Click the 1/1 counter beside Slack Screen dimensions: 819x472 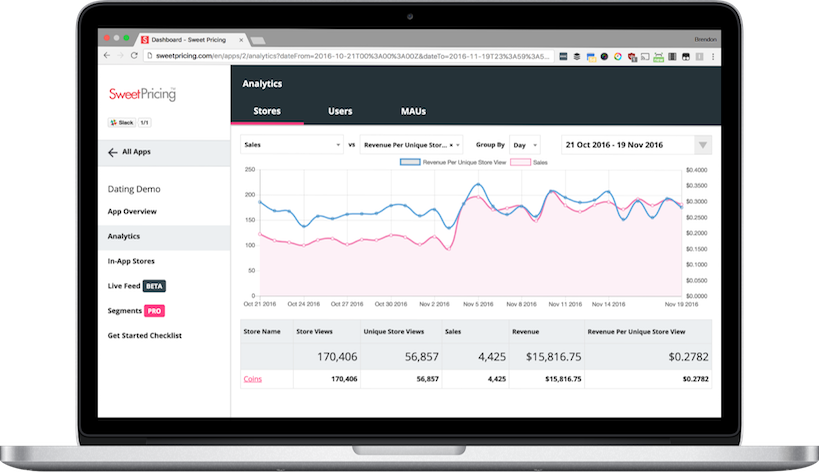145,123
